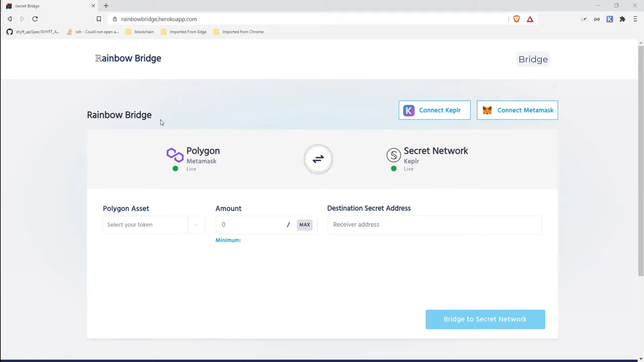644x362 pixels.
Task: Go back to the previous page
Action: pyautogui.click(x=10, y=19)
